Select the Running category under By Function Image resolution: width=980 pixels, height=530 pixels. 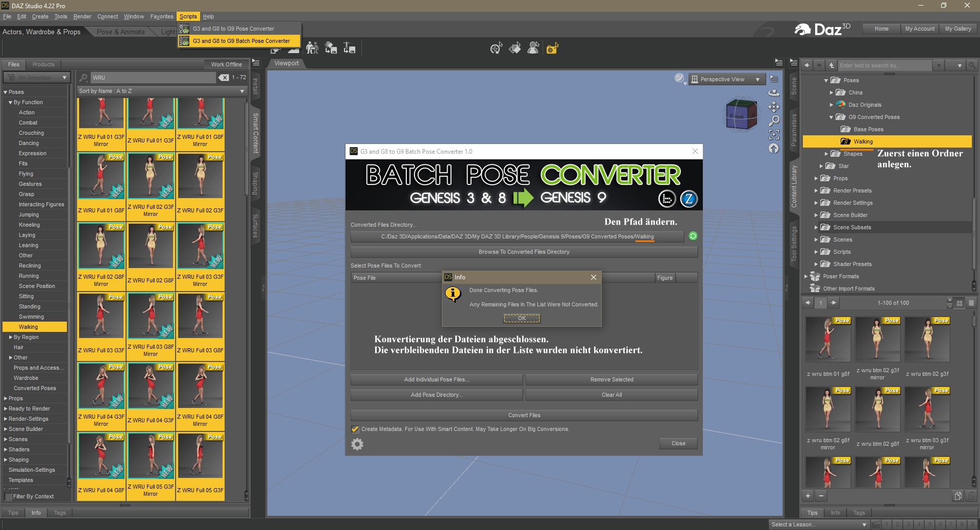coord(29,276)
